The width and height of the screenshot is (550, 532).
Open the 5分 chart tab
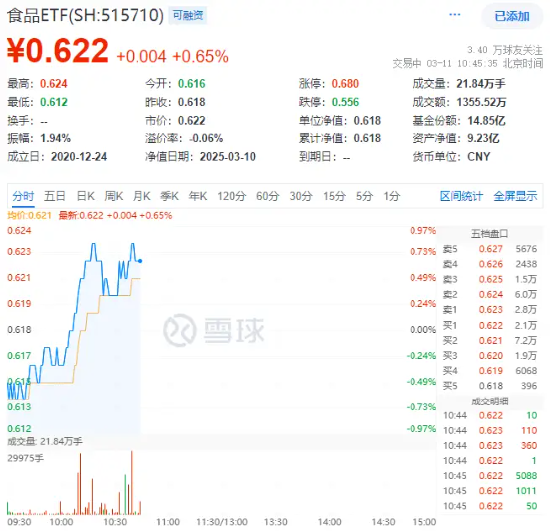coord(364,196)
